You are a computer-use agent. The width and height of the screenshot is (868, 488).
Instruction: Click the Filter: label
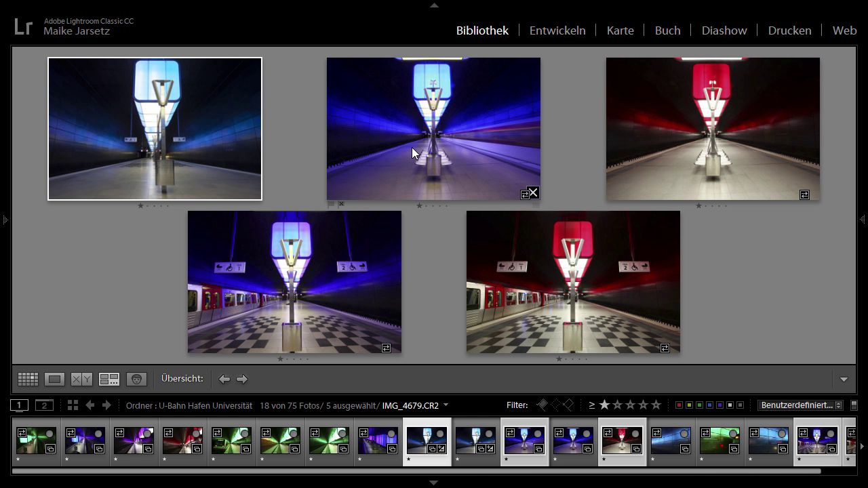(517, 405)
